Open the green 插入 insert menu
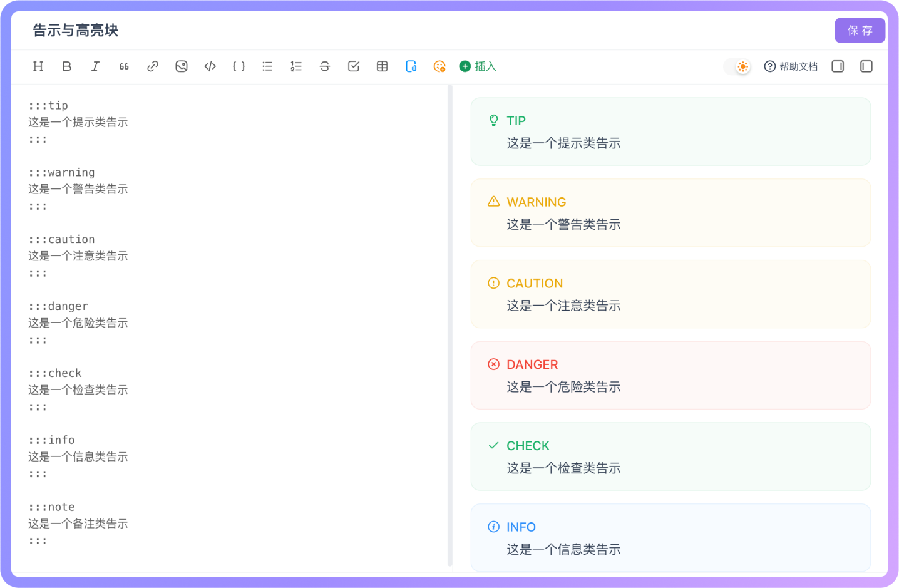 click(x=478, y=66)
